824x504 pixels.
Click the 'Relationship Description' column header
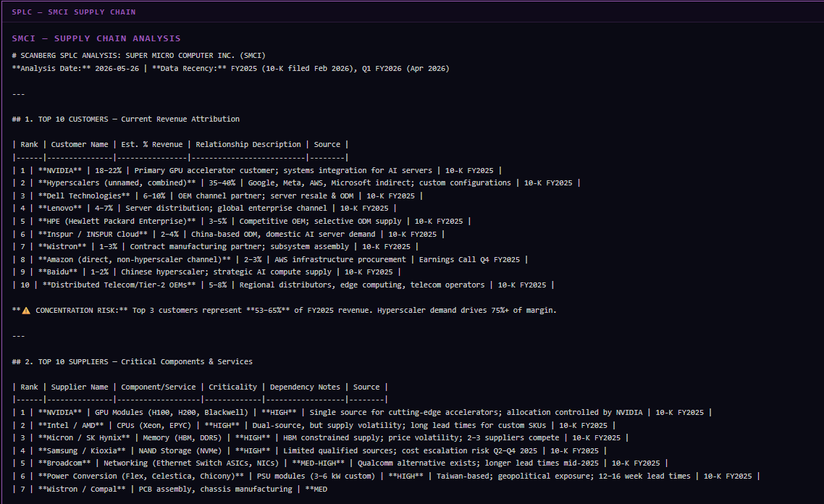tap(248, 145)
